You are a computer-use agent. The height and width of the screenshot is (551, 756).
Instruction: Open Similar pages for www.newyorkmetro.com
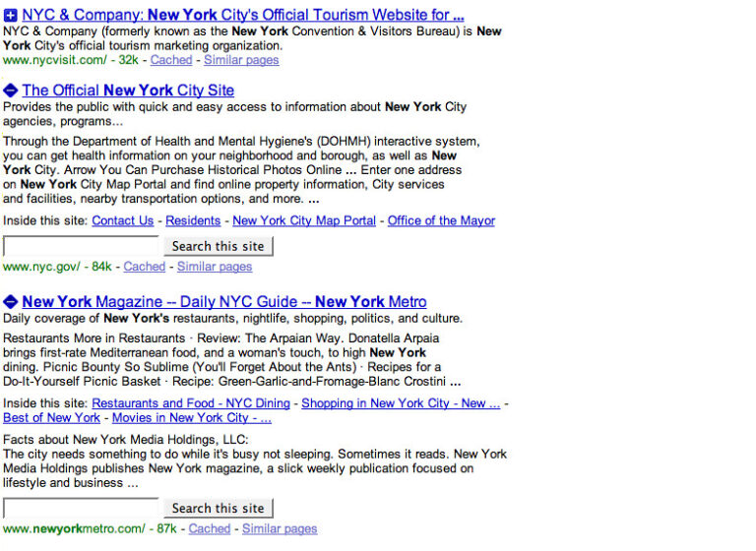(280, 528)
